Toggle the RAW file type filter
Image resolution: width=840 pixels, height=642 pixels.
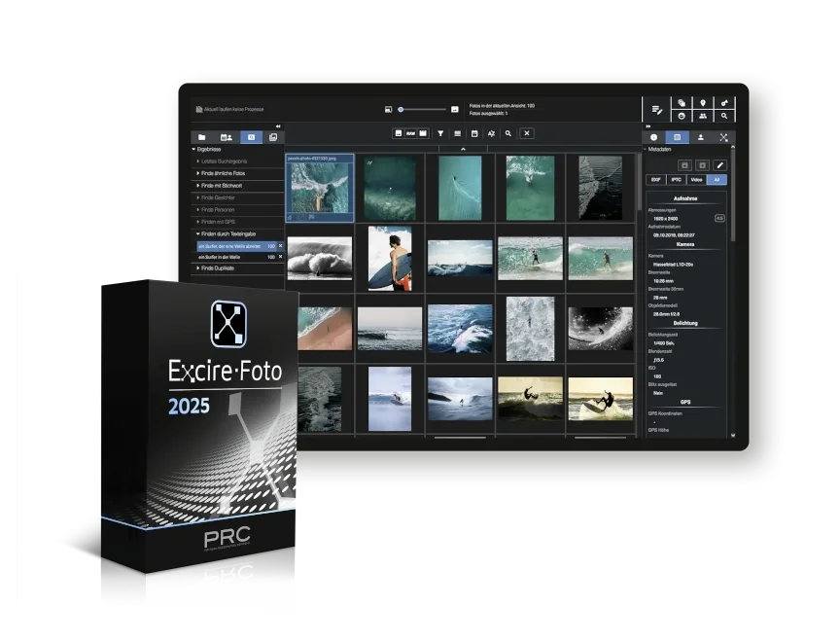[x=411, y=133]
